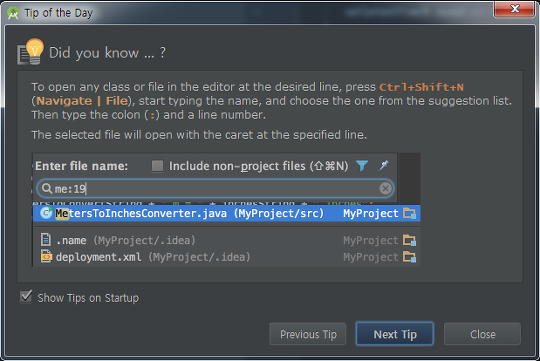
Task: Click the Android Studio icon in title bar
Action: tap(13, 13)
